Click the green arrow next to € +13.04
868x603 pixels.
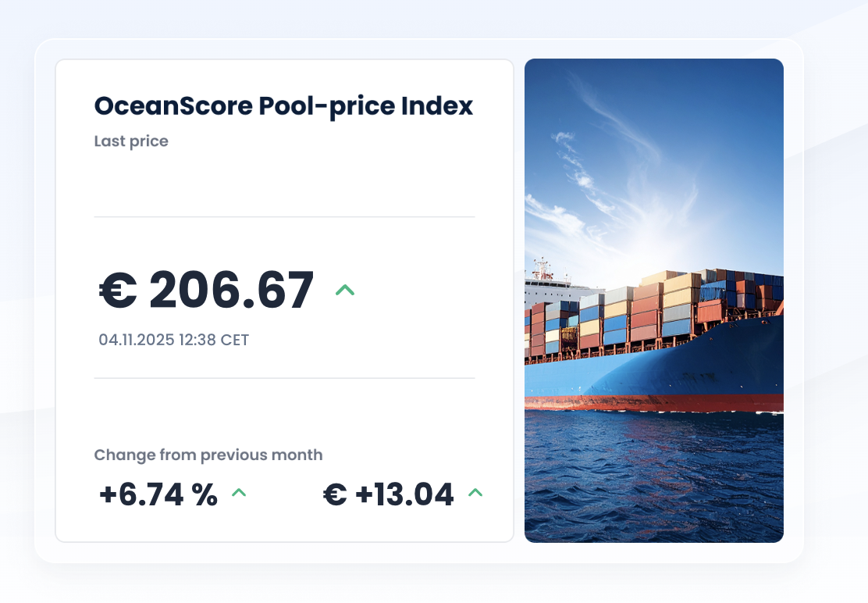pyautogui.click(x=475, y=493)
